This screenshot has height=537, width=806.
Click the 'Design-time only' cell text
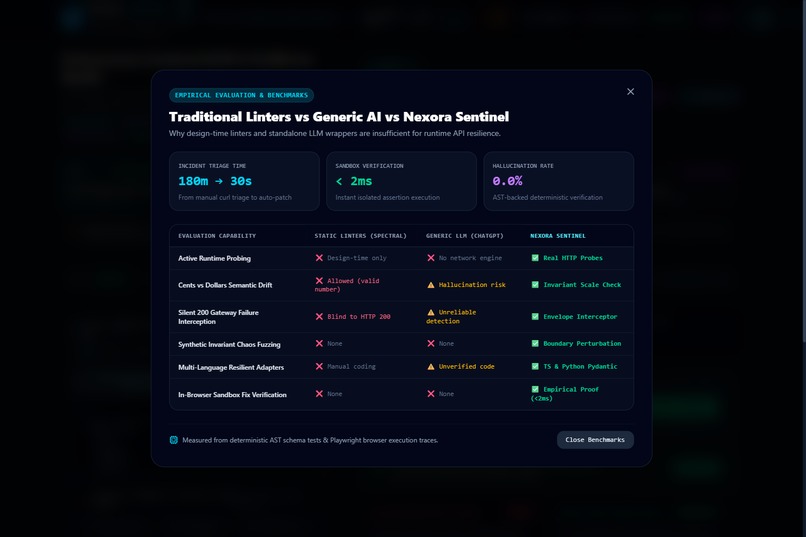pos(357,258)
